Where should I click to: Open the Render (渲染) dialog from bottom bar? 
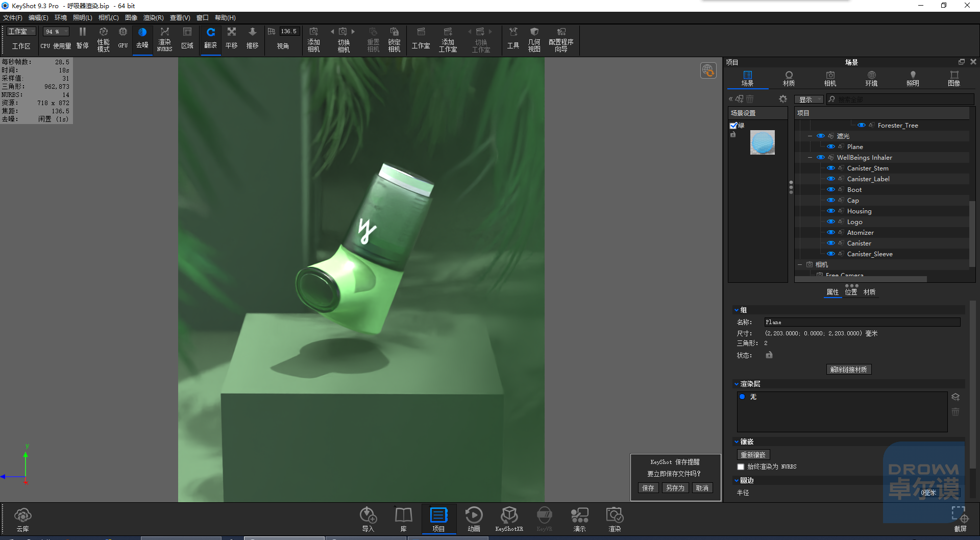coord(615,520)
